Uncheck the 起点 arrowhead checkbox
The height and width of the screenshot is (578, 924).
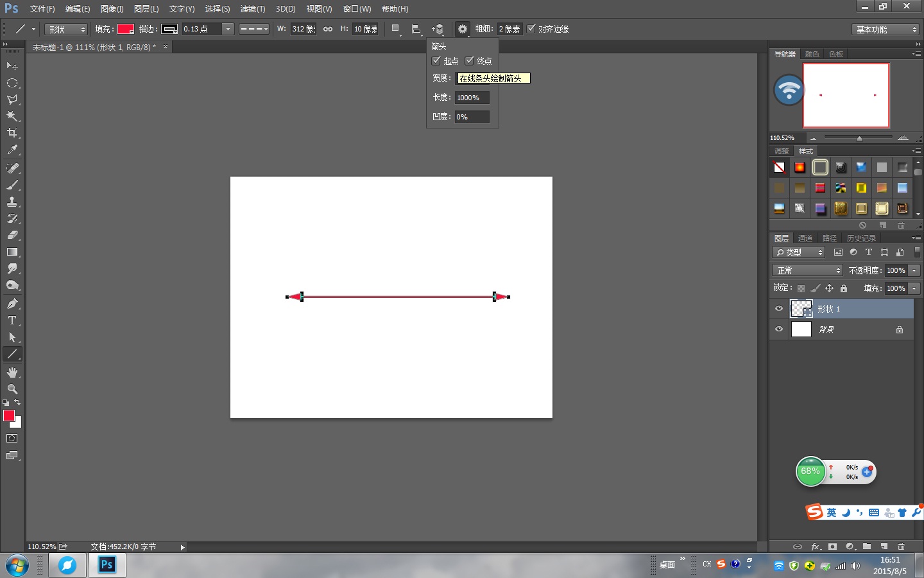click(x=436, y=60)
